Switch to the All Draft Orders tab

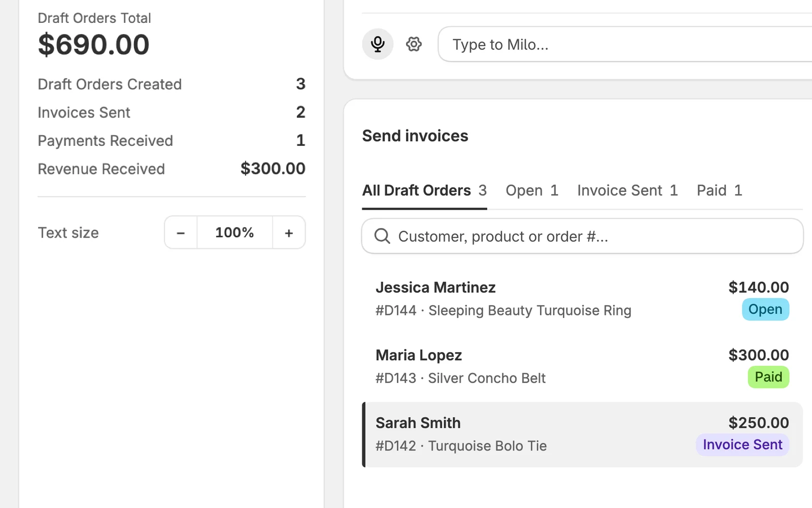(x=424, y=190)
